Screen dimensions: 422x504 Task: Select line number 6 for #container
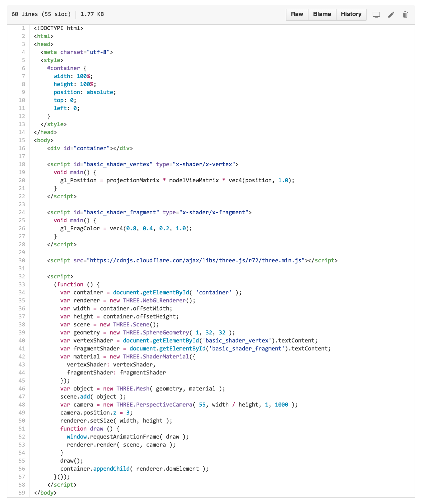tap(23, 68)
